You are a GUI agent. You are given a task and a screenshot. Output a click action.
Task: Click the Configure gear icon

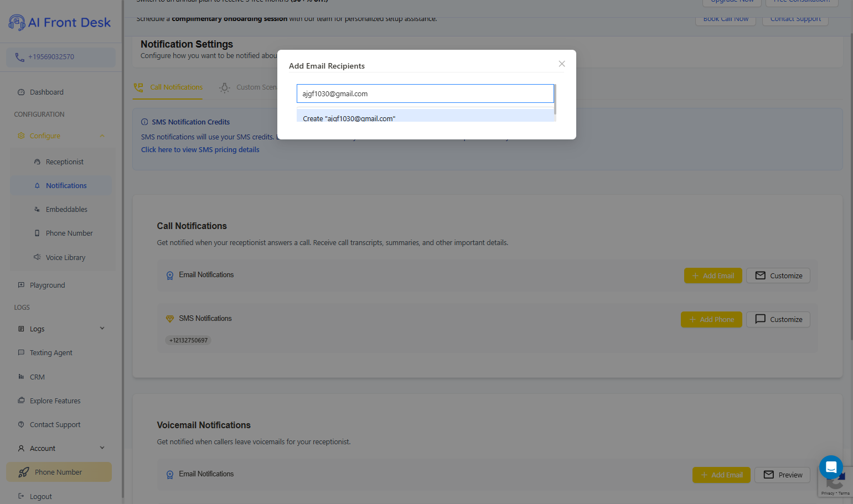tap(21, 136)
